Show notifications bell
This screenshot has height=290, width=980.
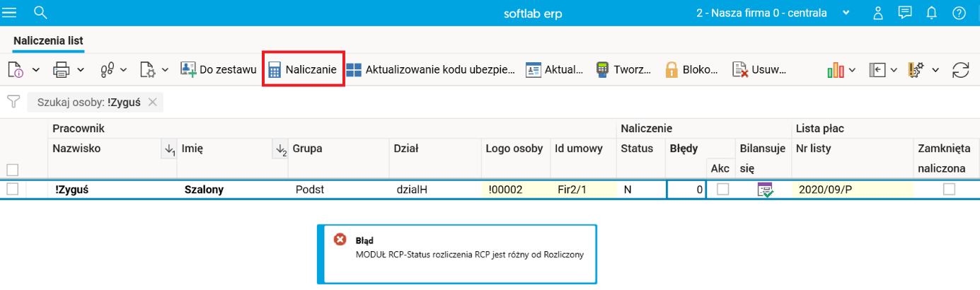pos(932,13)
